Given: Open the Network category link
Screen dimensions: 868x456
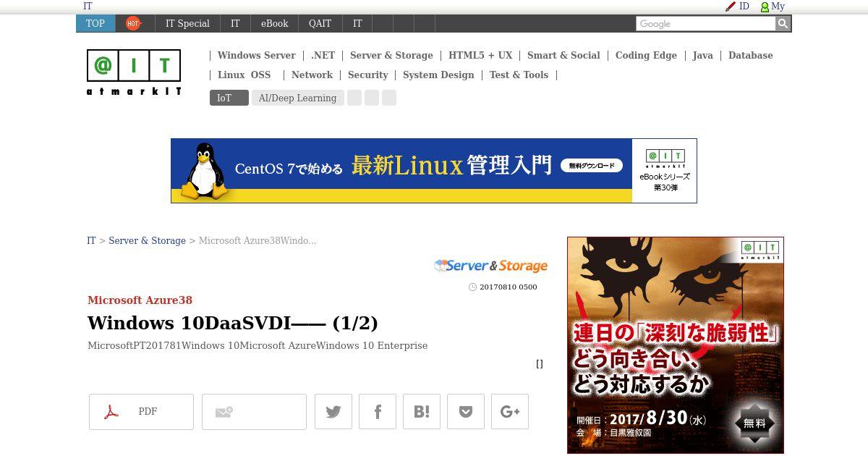Looking at the screenshot, I should pyautogui.click(x=312, y=75).
